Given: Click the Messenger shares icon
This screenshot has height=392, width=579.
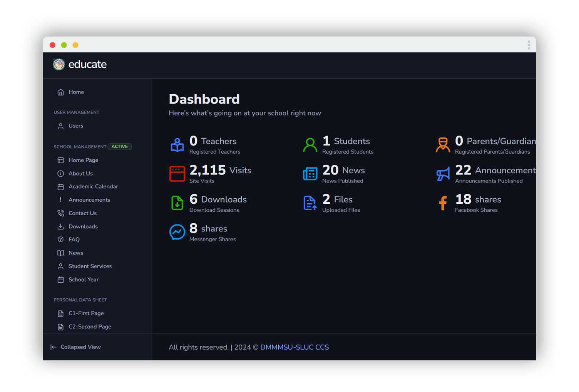Looking at the screenshot, I should pos(177,232).
